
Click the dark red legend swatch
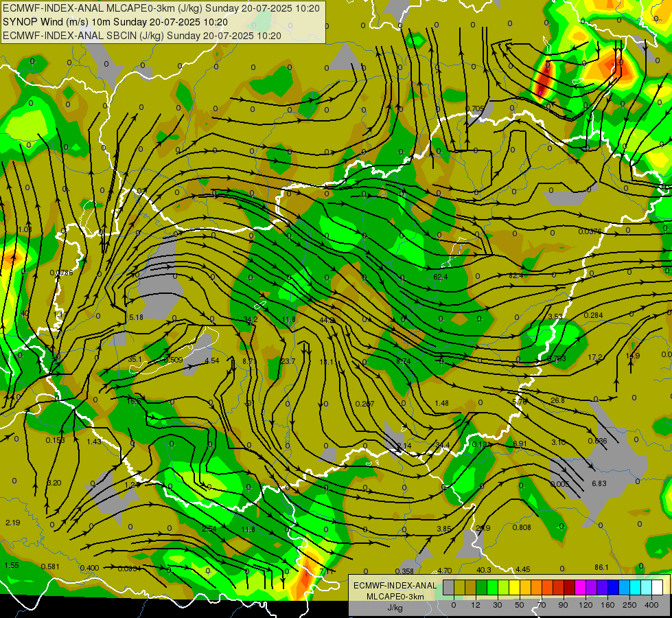click(x=570, y=588)
